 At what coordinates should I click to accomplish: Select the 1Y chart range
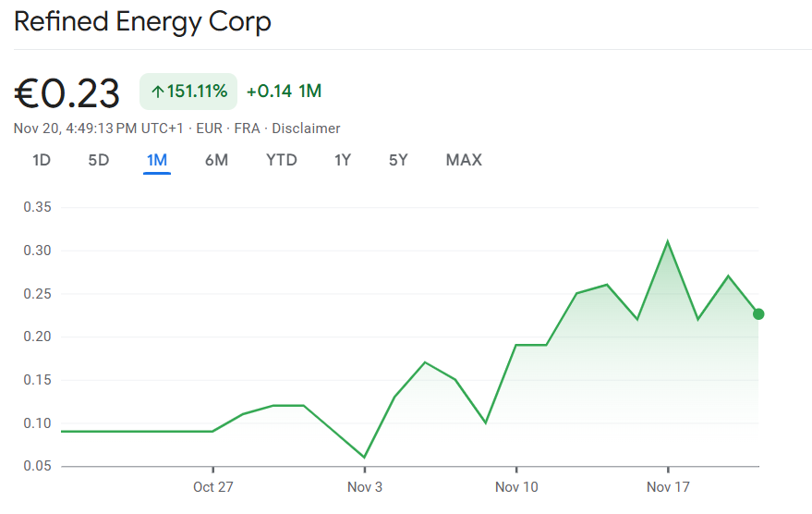point(343,160)
